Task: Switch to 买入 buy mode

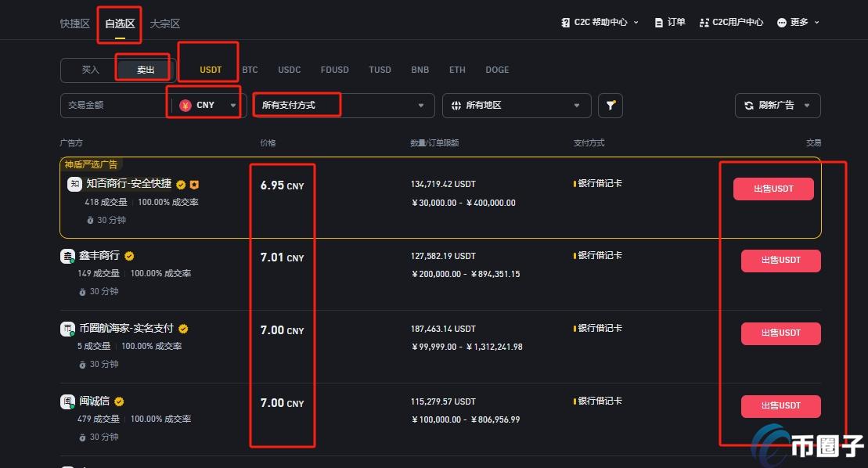Action: click(89, 69)
